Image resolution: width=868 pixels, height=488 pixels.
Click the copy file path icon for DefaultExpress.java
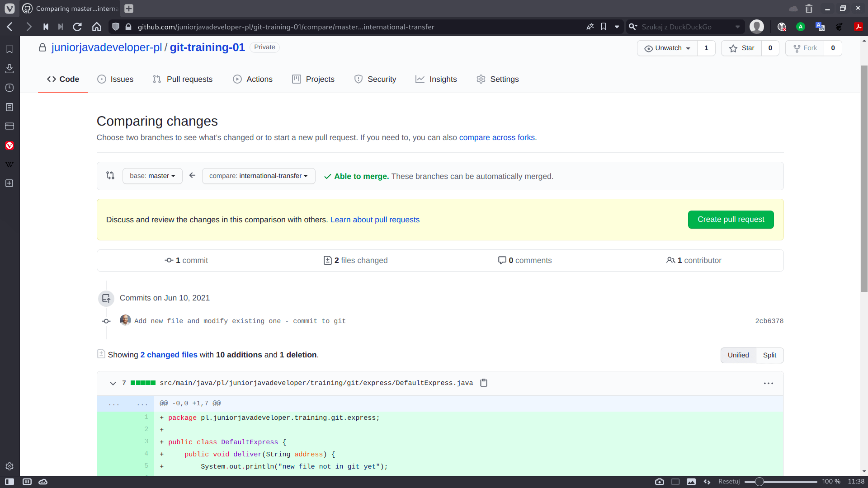(x=483, y=383)
